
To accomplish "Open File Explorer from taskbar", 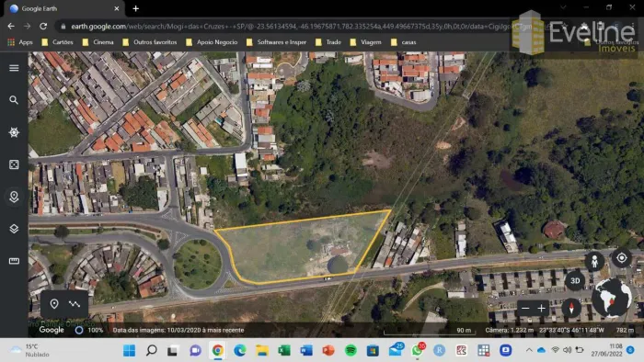I will coord(262,350).
